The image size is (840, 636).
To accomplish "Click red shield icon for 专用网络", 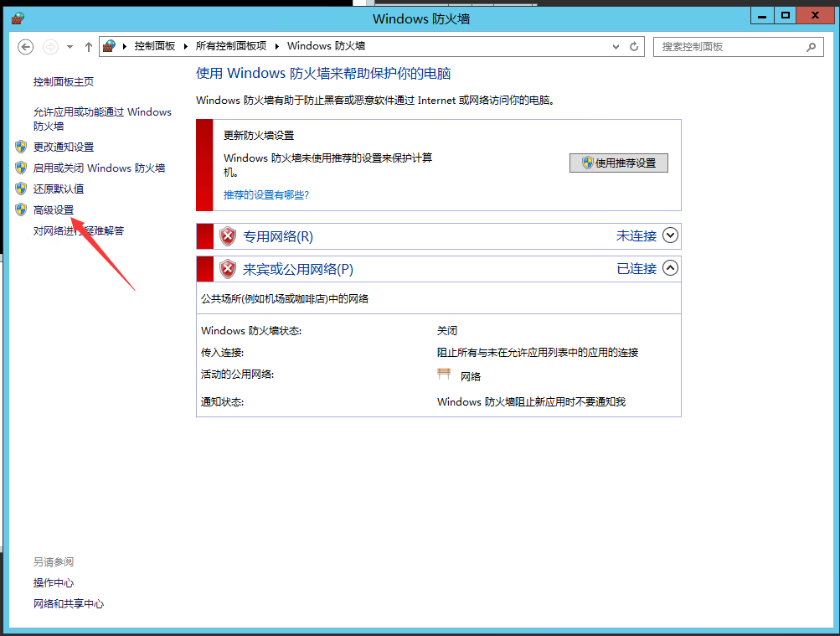I will pos(228,236).
